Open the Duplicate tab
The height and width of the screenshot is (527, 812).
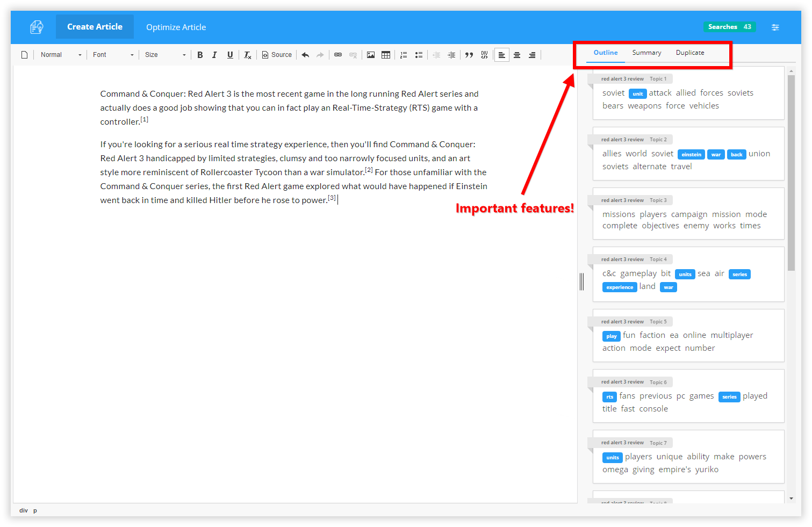[x=690, y=53]
